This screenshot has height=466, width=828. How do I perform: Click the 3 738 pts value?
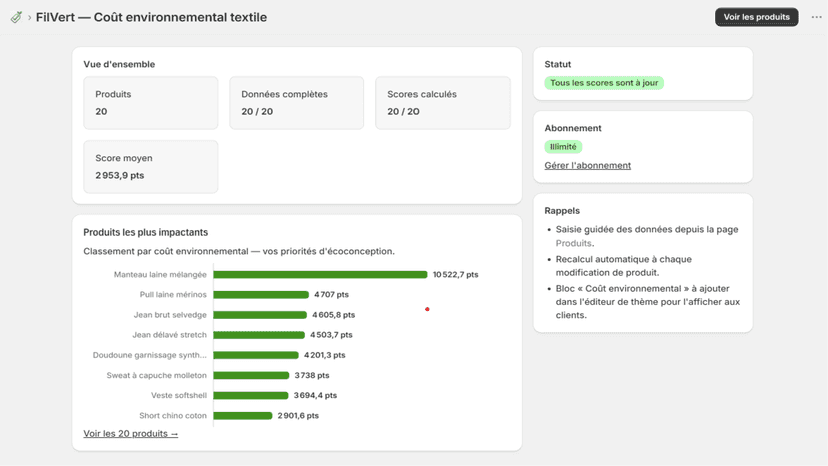[x=312, y=375]
